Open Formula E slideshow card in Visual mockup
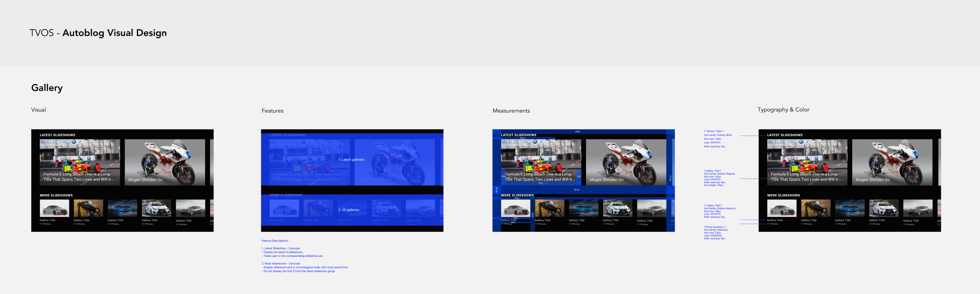 click(80, 162)
